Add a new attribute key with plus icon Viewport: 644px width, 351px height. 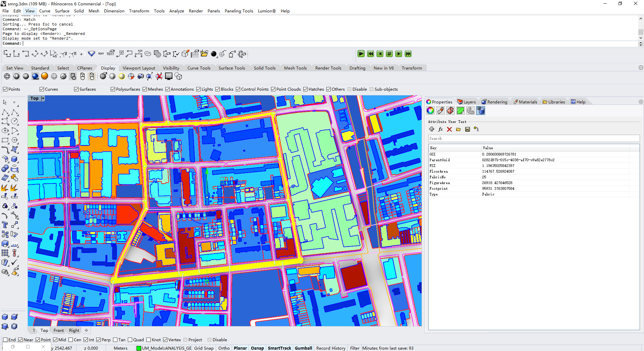(432, 129)
